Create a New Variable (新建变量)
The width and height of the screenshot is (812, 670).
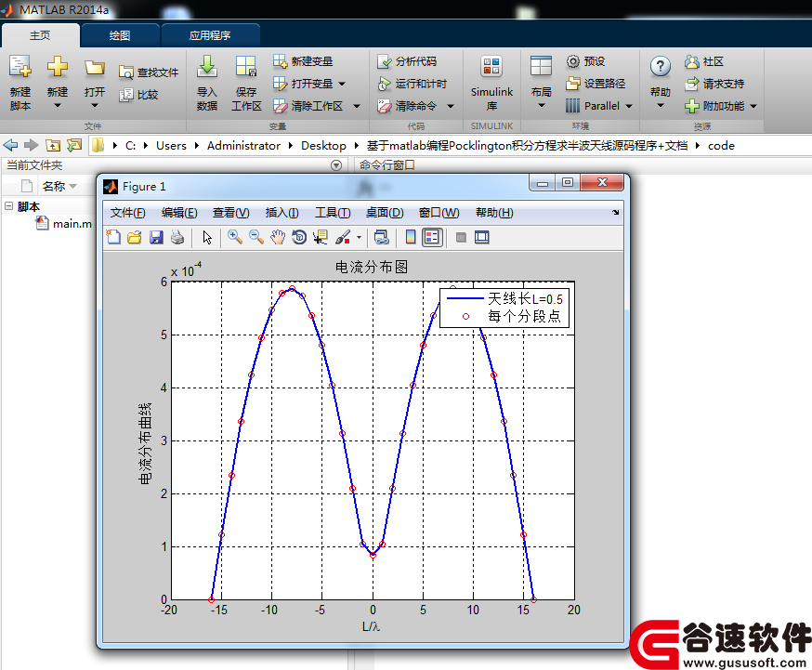(303, 61)
